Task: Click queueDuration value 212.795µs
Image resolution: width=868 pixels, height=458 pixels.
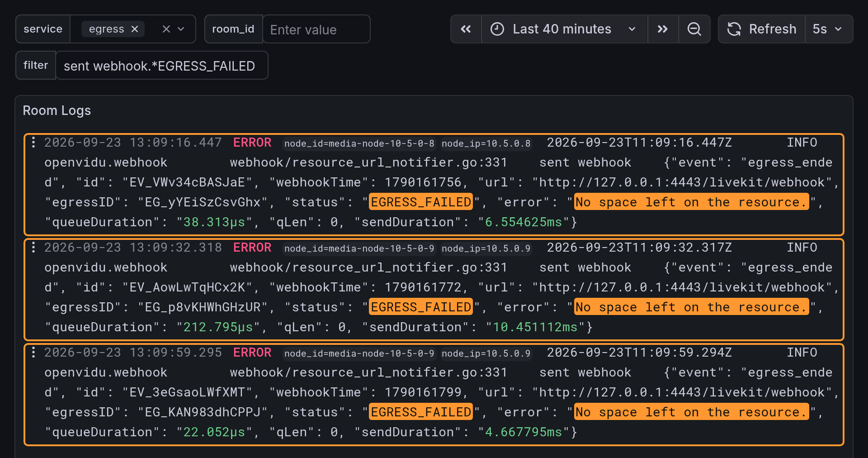Action: [x=218, y=327]
